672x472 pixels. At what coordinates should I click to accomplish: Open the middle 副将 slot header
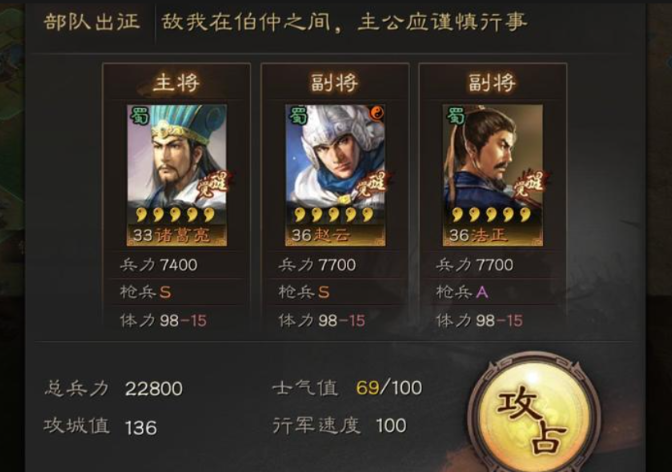335,83
